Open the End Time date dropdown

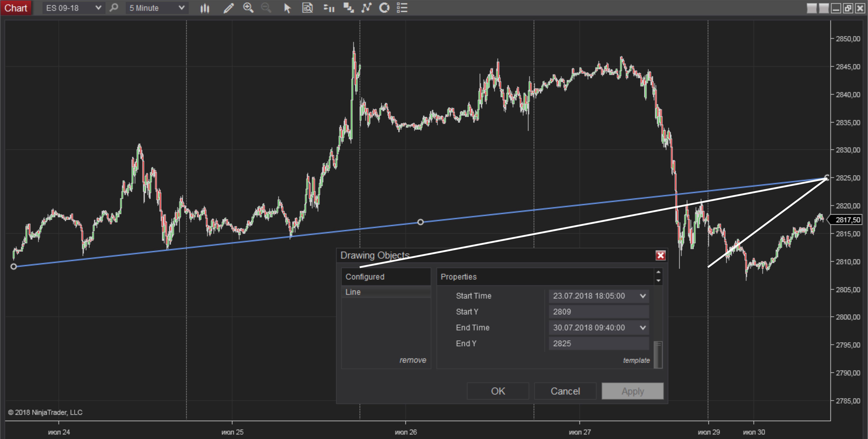[x=643, y=328]
